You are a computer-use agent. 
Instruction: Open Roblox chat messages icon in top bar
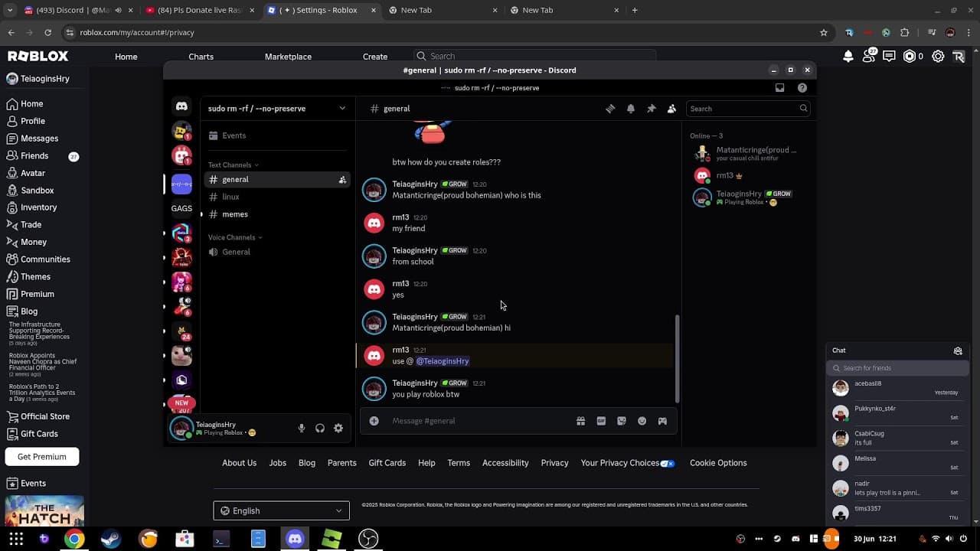click(x=889, y=56)
